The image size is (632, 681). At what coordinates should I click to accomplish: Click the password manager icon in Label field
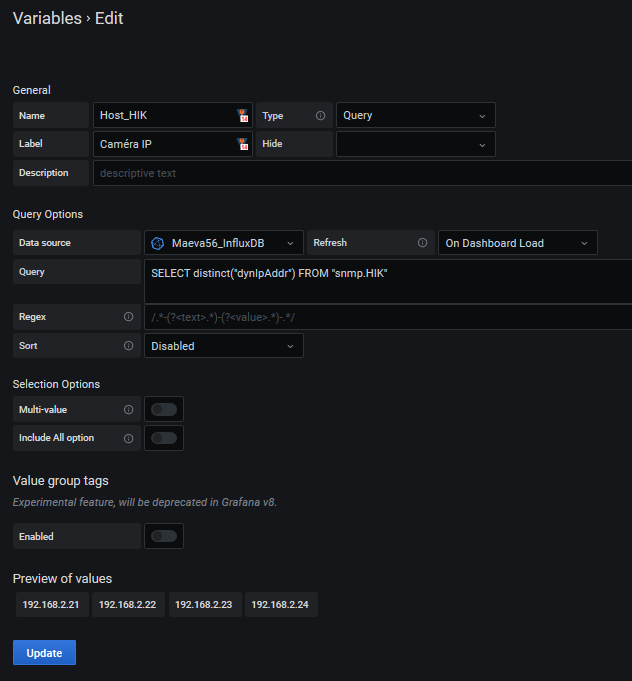242,144
